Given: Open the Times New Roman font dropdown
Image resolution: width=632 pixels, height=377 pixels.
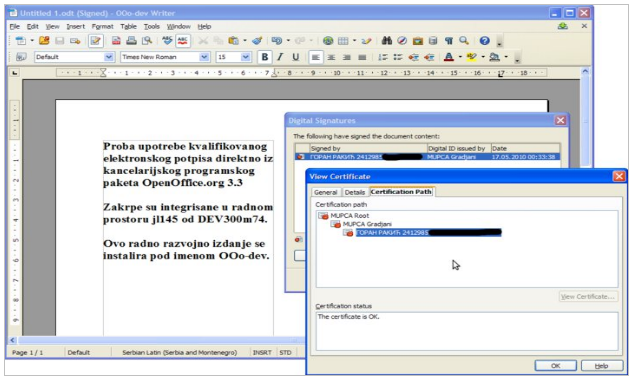Looking at the screenshot, I should [204, 57].
